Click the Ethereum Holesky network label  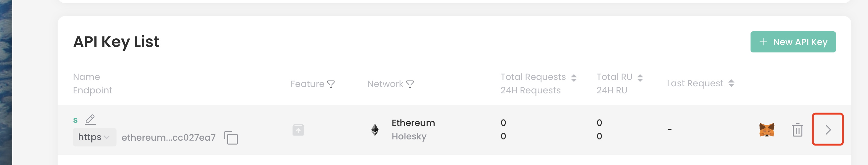[413, 130]
